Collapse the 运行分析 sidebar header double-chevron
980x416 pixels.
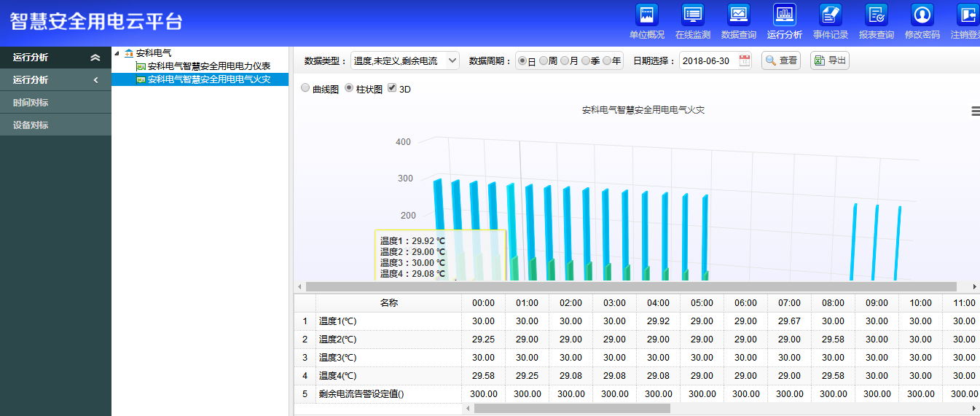tap(95, 58)
